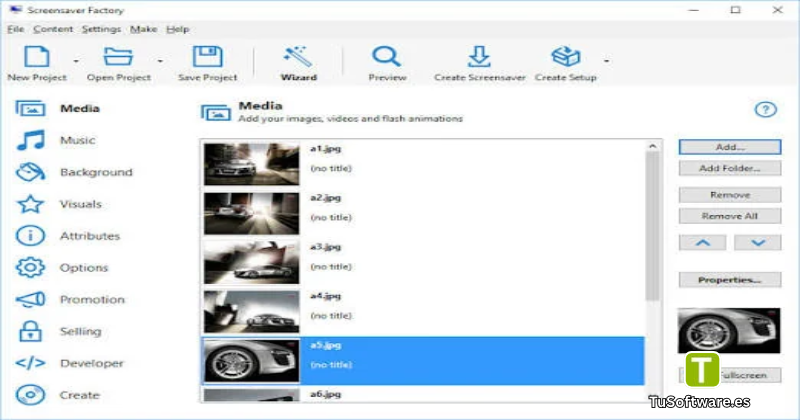800x420 pixels.
Task: Open the New Project dropdown arrow
Action: 76,61
